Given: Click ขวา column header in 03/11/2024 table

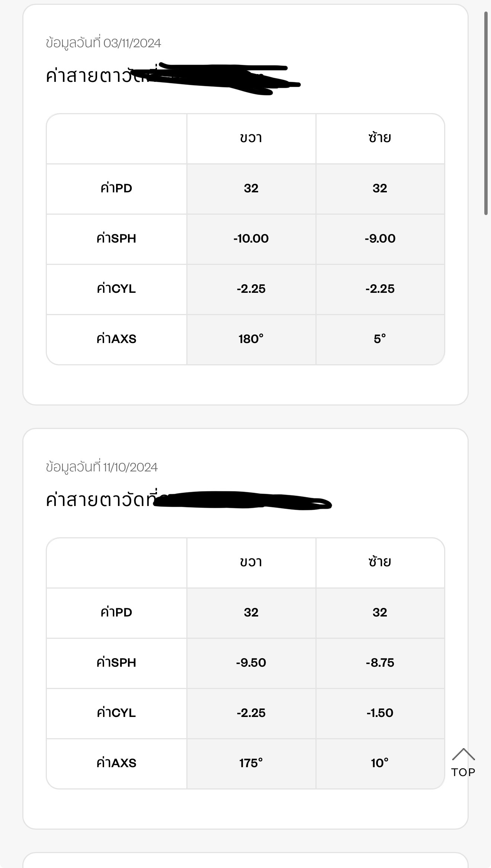Looking at the screenshot, I should (x=251, y=138).
